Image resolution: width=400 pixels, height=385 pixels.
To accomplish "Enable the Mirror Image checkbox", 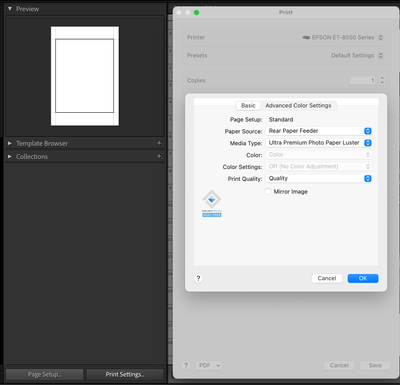I will click(x=268, y=191).
